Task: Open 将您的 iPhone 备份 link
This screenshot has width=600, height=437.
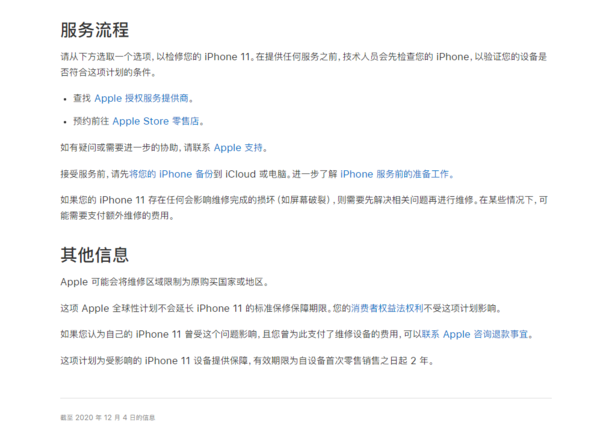Action: coord(171,174)
